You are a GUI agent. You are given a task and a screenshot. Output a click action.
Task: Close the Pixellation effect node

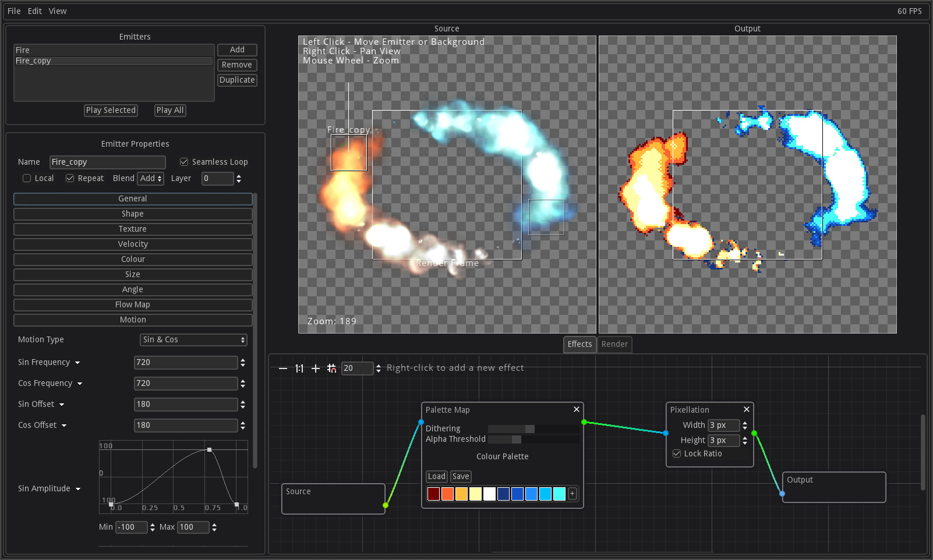click(x=746, y=409)
